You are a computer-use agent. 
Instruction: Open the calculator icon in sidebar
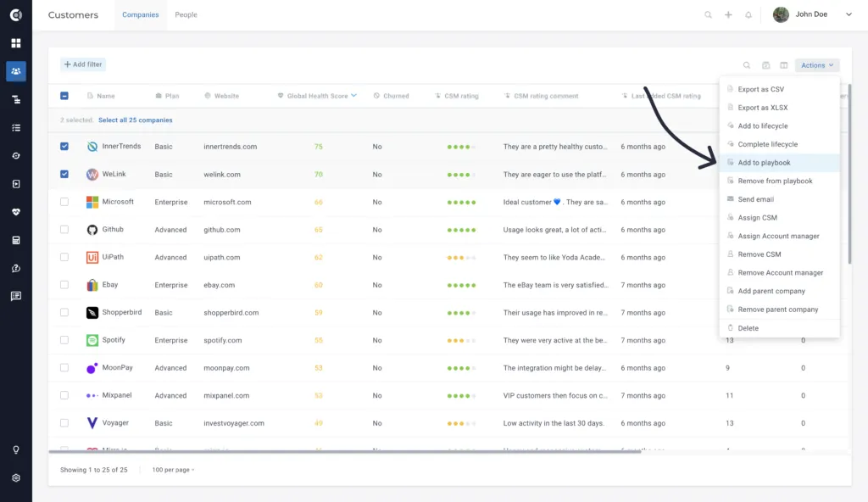(16, 241)
